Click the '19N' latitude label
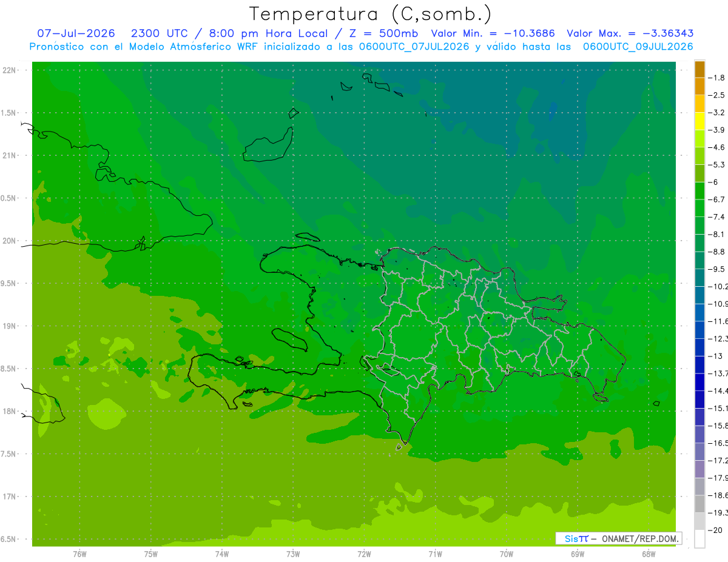 point(9,326)
